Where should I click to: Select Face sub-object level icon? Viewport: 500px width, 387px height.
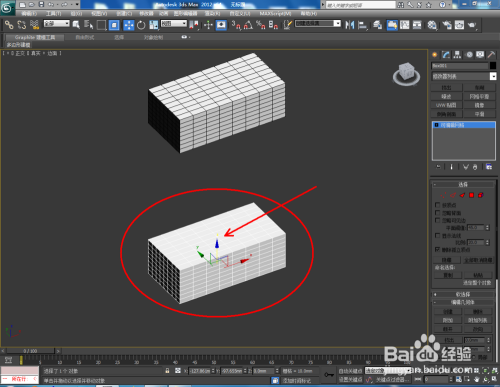[x=462, y=195]
